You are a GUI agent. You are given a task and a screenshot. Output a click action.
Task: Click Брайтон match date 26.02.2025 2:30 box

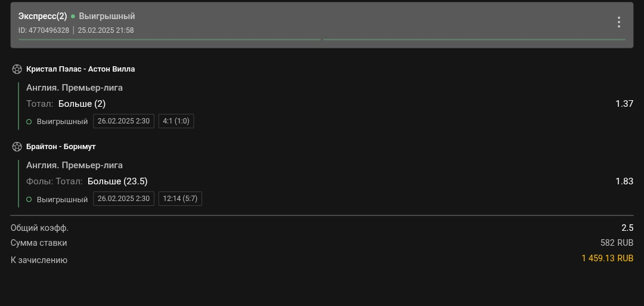point(123,199)
